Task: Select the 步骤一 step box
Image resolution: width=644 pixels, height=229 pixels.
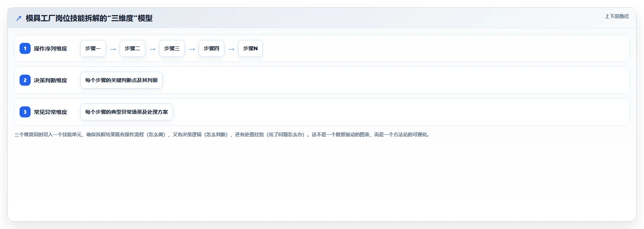Action: coord(93,48)
